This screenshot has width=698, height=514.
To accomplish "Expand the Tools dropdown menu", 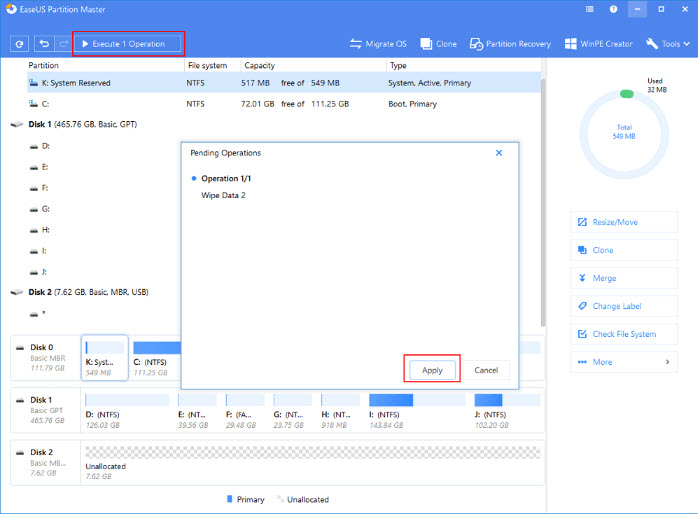I will pyautogui.click(x=668, y=44).
